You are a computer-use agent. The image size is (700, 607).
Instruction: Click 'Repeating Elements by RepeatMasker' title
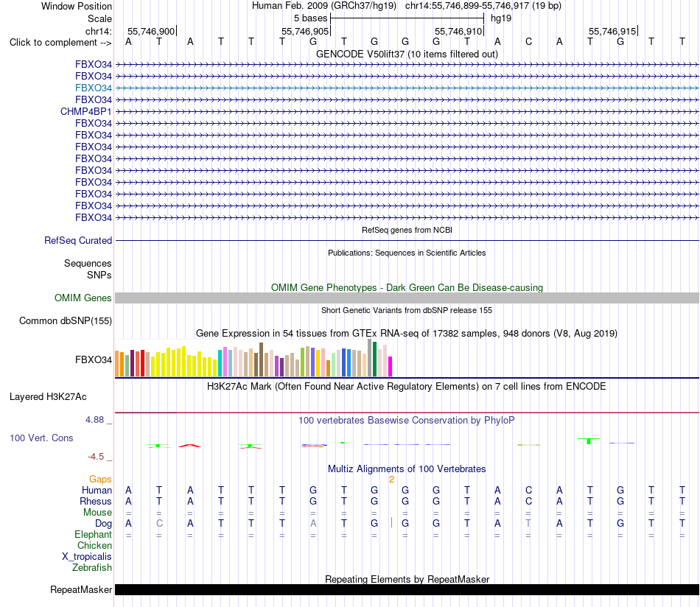pos(407,579)
